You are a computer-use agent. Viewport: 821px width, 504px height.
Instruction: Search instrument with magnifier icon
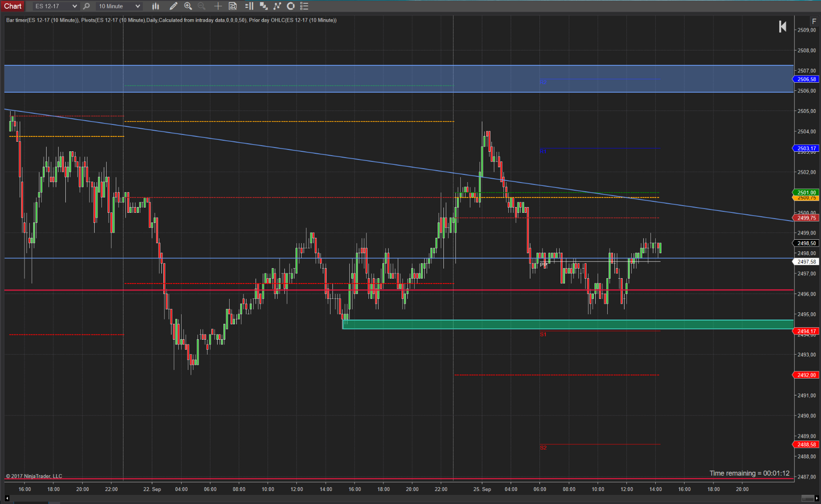coord(86,6)
